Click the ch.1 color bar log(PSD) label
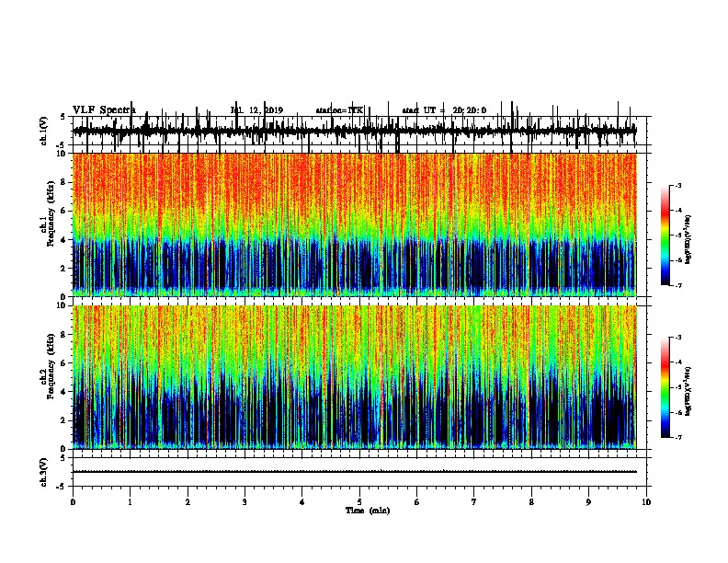This screenshot has width=728, height=563. 688,239
